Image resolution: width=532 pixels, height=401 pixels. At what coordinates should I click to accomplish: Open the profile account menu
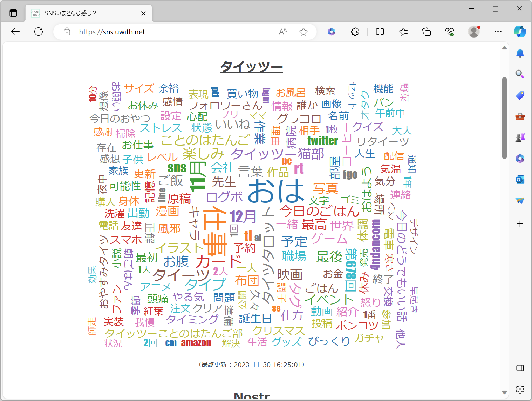point(474,32)
